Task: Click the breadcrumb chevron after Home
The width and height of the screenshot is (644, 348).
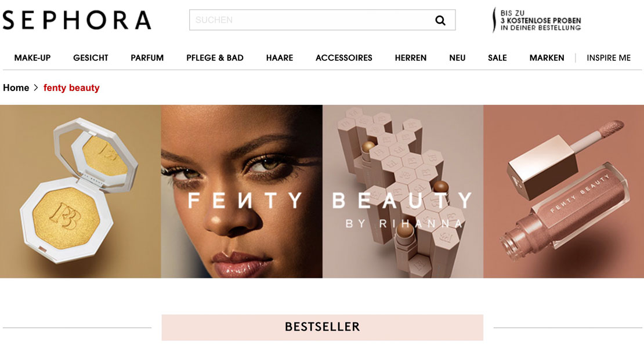Action: (36, 88)
